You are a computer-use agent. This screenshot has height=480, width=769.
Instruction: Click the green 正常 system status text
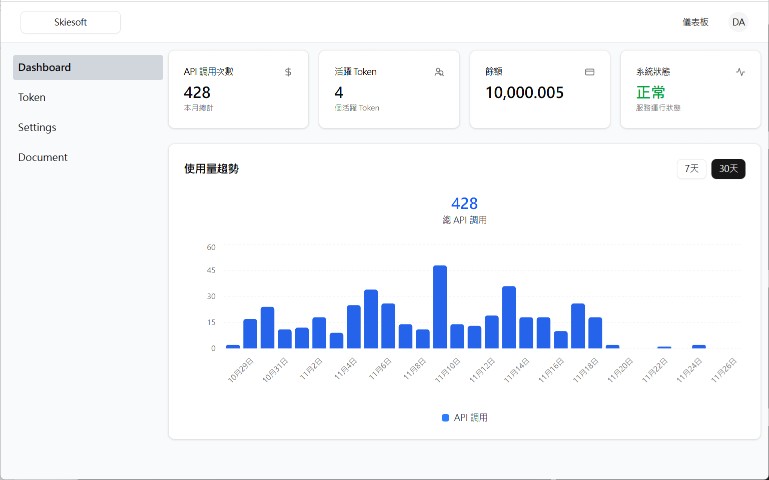point(650,93)
